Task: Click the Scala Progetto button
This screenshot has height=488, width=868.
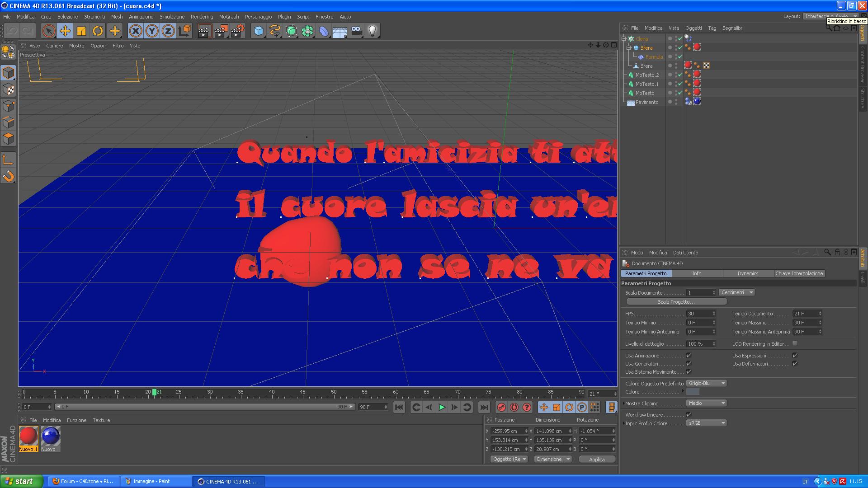Action: pos(676,302)
